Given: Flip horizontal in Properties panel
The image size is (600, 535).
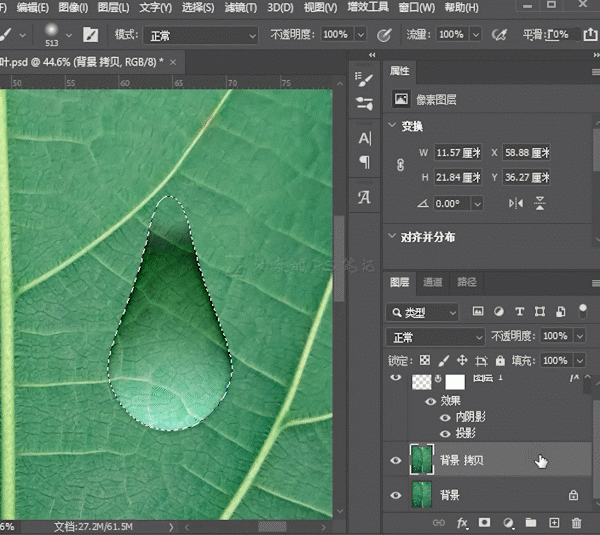Looking at the screenshot, I should pyautogui.click(x=516, y=203).
